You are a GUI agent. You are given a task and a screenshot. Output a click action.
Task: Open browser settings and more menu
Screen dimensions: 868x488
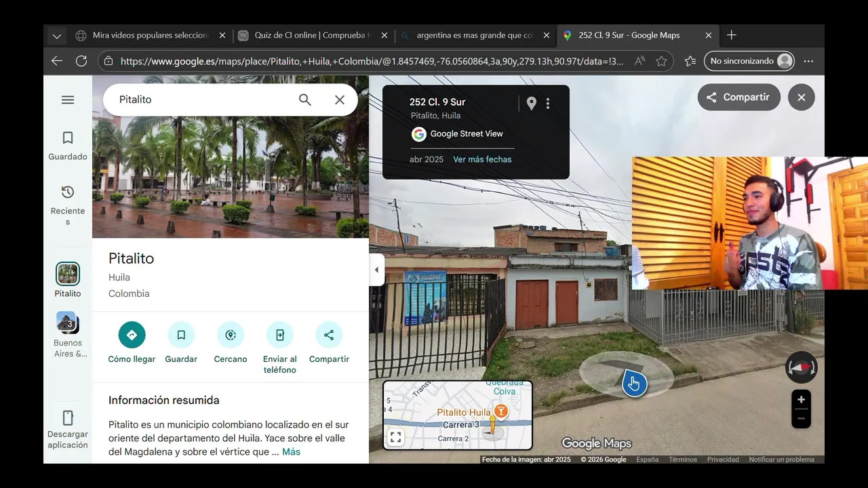(x=808, y=61)
